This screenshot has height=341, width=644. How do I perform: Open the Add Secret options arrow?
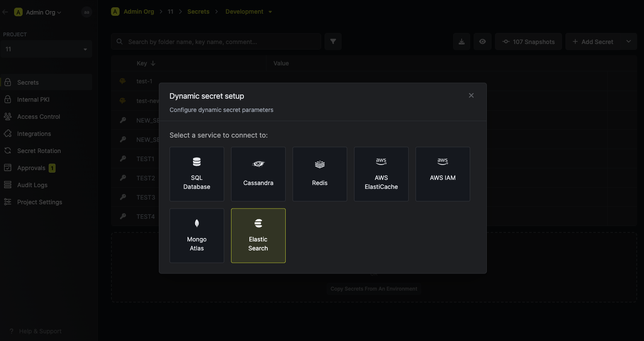click(629, 41)
